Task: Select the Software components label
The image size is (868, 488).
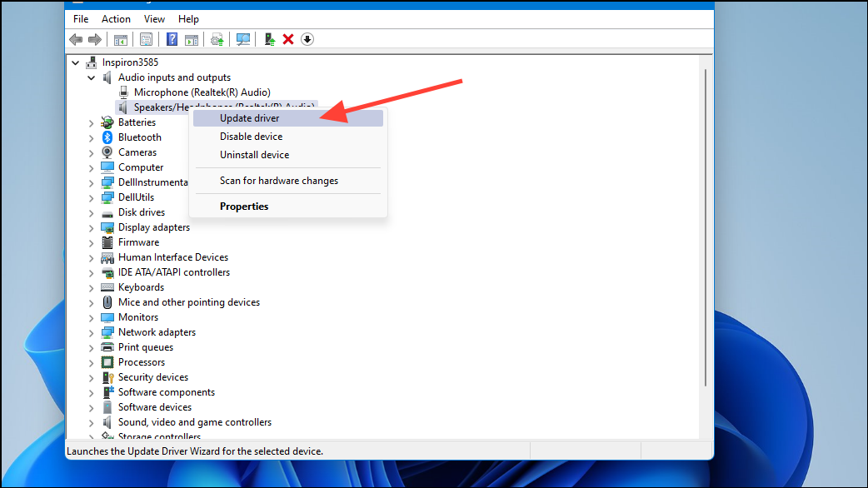Action: coord(167,391)
